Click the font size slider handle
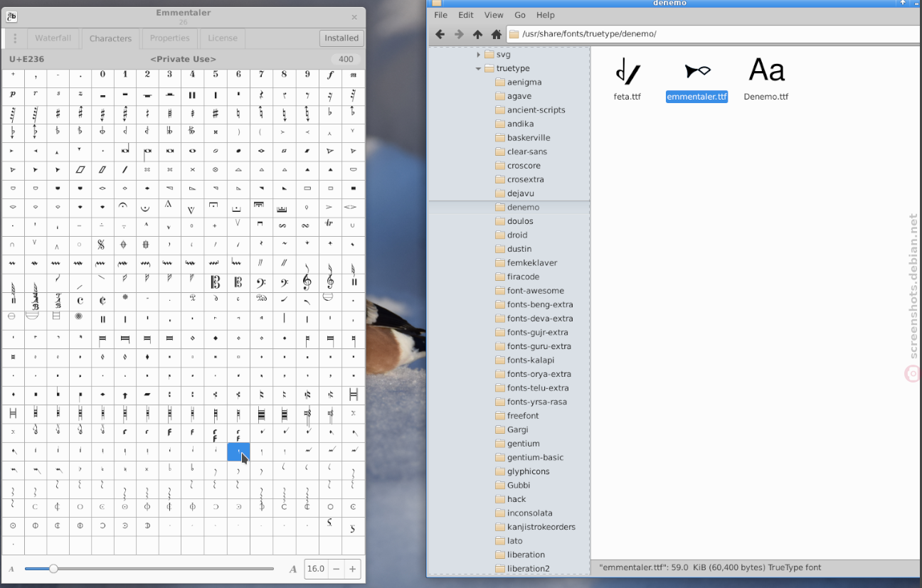 (53, 569)
